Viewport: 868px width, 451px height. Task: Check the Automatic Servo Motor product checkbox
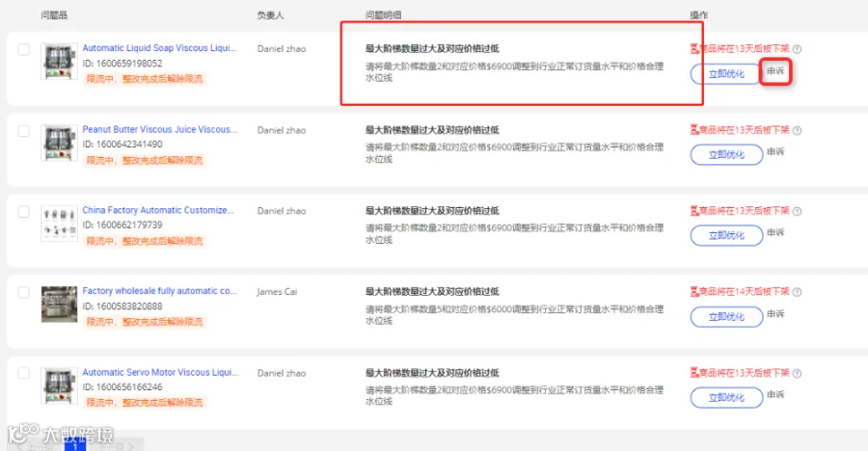24,374
